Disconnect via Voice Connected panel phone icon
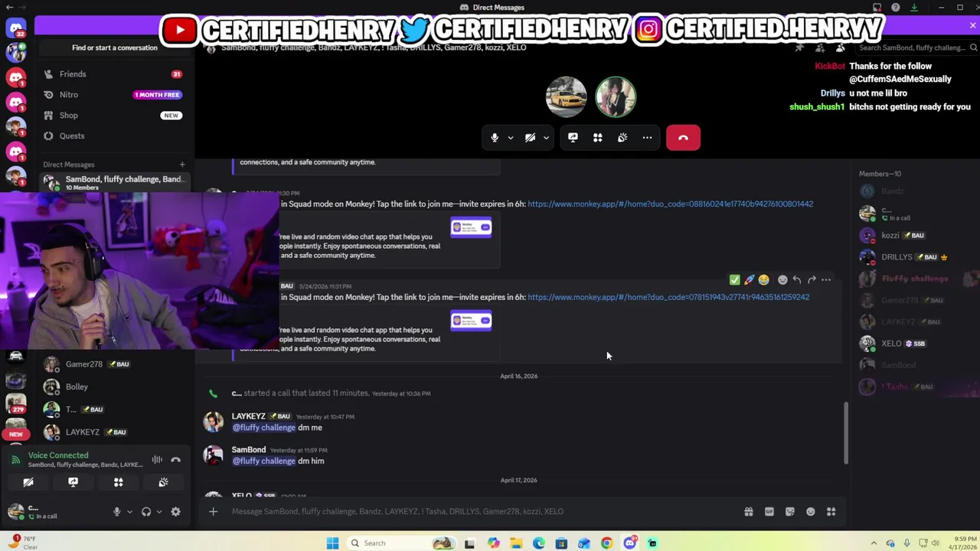Viewport: 980px width, 551px height. (x=175, y=460)
